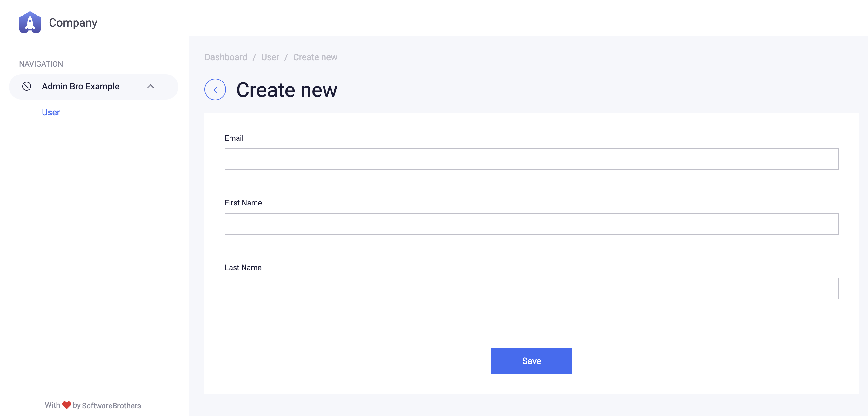Click inside the Email input field
Screen dimensions: 868x416
coord(531,159)
